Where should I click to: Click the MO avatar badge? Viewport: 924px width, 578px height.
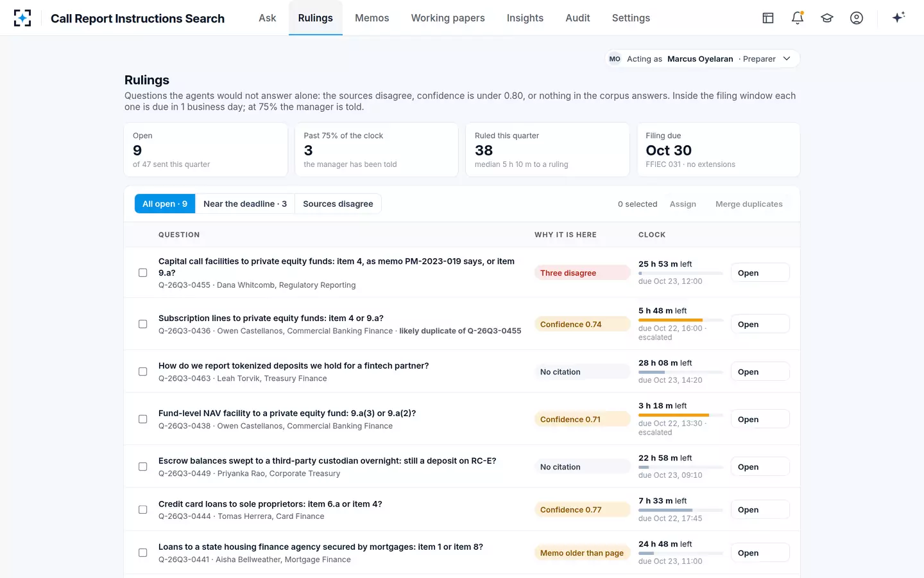(615, 58)
